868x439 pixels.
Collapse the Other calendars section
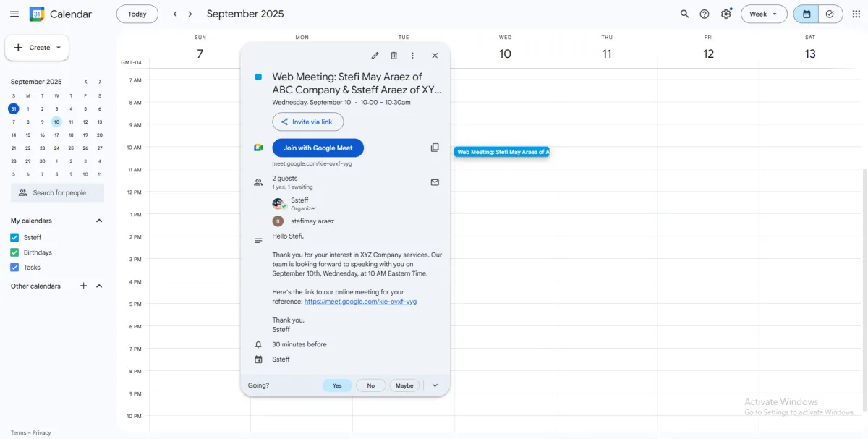pyautogui.click(x=99, y=286)
